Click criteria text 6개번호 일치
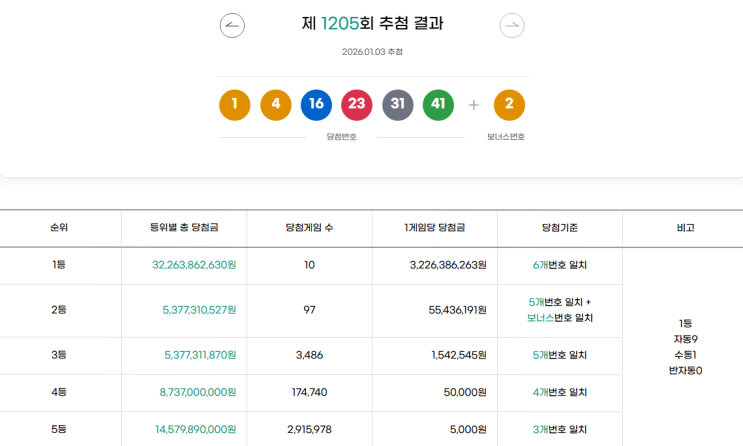The height and width of the screenshot is (446, 743). 560,265
